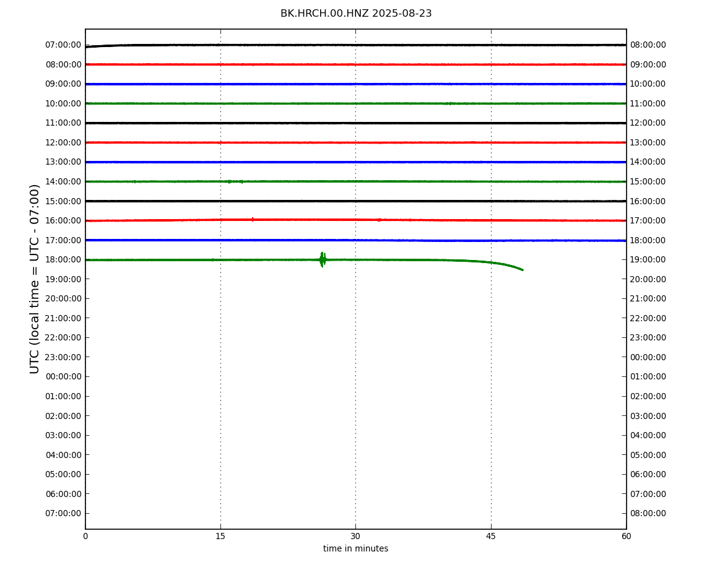Click right-axis label 04:00:00
Screen dimensions: 712x588
pos(648,436)
